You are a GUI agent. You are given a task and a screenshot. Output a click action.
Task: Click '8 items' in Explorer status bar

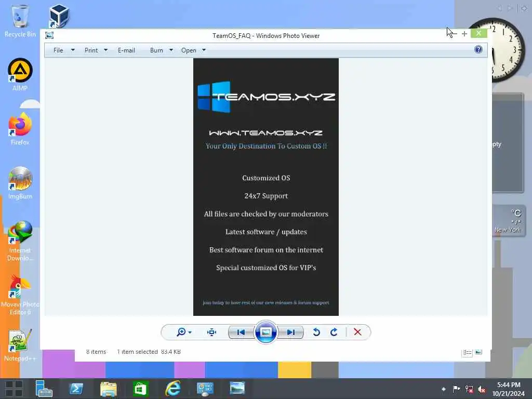(96, 352)
